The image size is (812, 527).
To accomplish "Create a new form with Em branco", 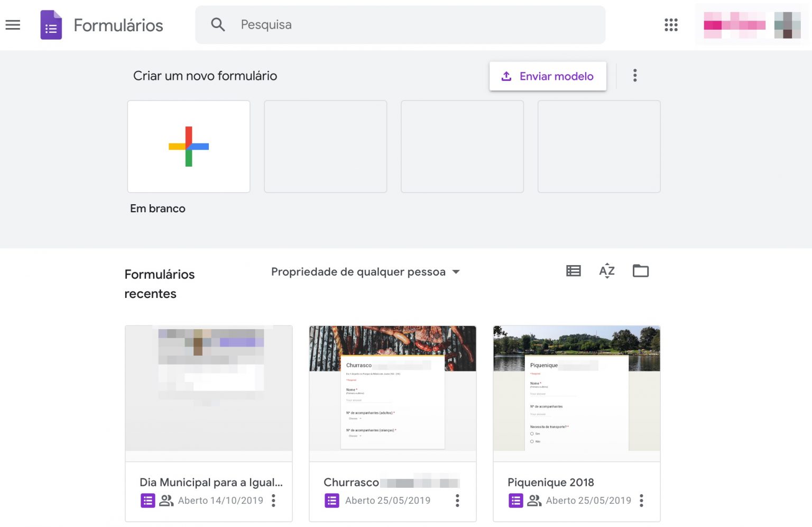I will pos(189,146).
